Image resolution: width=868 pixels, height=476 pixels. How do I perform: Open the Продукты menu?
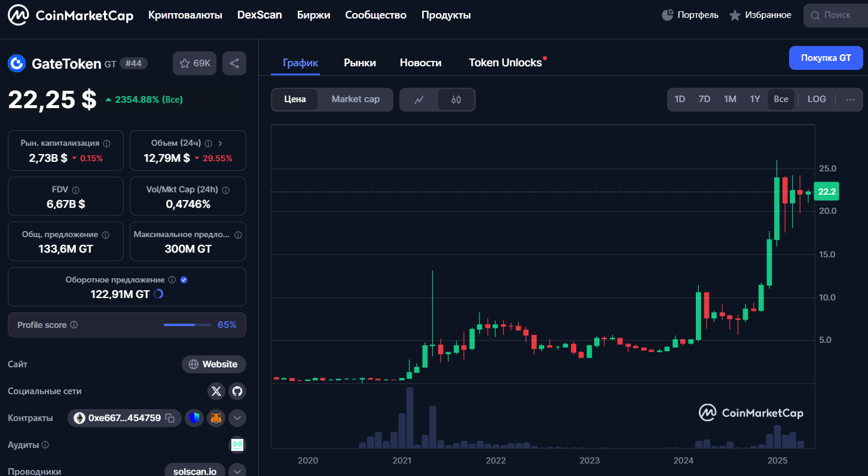coord(446,15)
